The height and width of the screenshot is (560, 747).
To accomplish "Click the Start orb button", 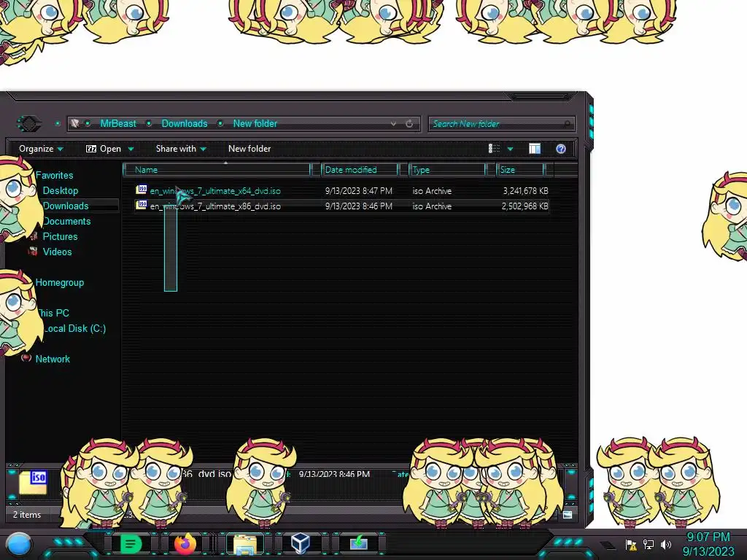I will point(19,545).
